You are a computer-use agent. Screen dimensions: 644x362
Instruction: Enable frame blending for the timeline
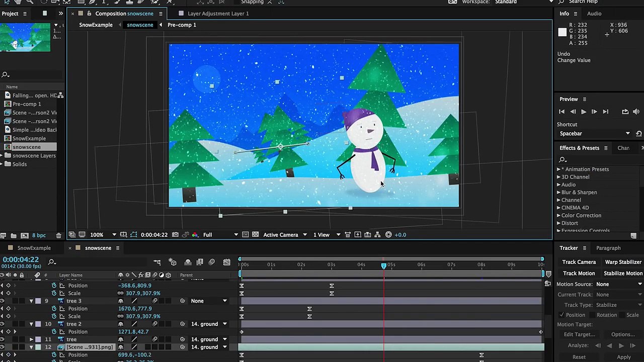(200, 262)
